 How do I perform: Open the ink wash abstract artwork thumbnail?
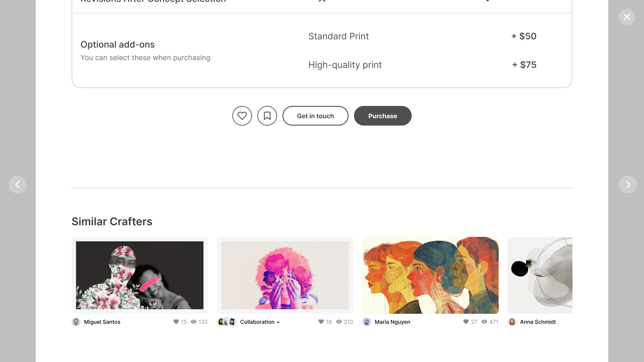(x=540, y=275)
